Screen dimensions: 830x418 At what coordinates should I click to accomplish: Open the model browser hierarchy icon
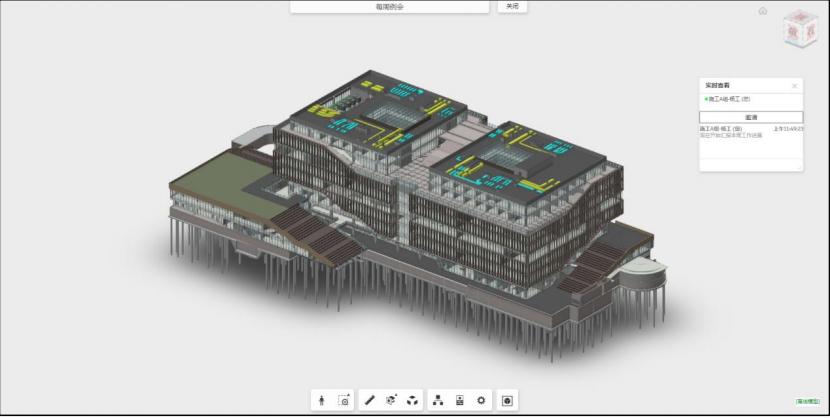[x=438, y=401]
